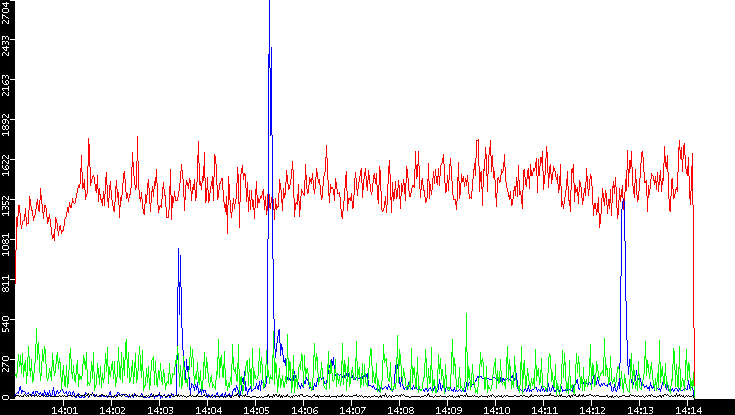
Task: Click the 14:13 time axis label
Action: 641,410
